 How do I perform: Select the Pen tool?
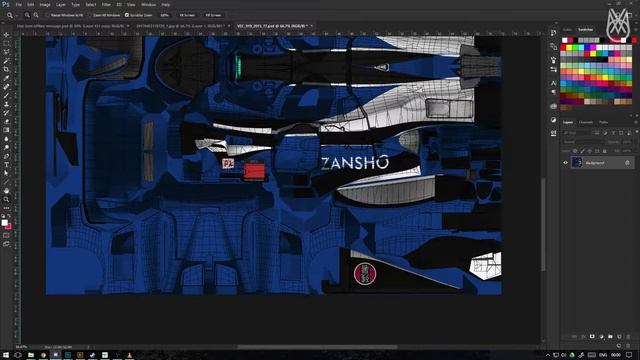pos(6,156)
